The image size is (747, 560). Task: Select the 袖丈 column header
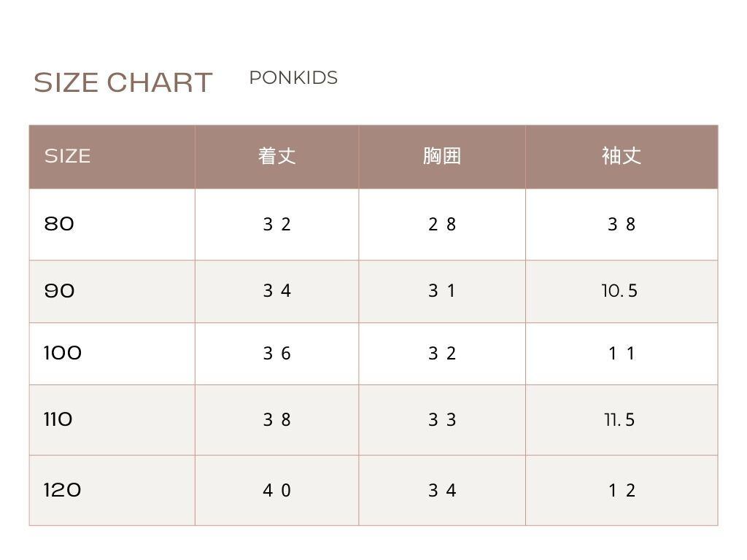[x=621, y=156]
